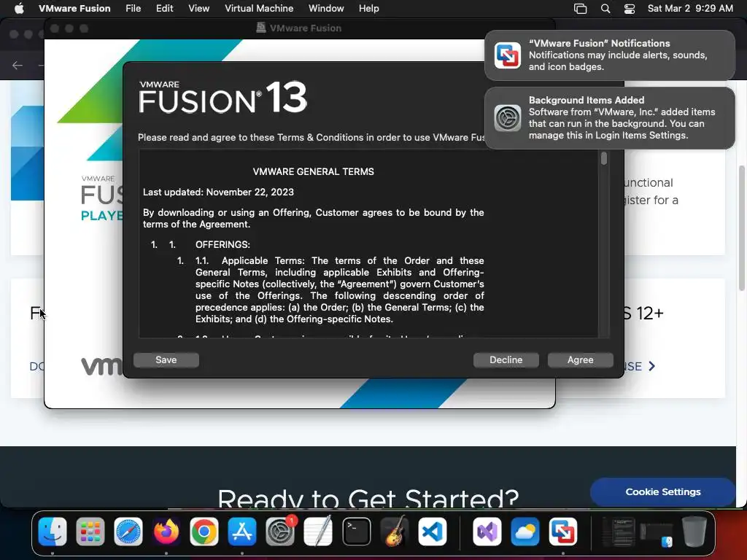The image size is (747, 560).
Task: Open Cookie Settings on the web page
Action: (662, 492)
